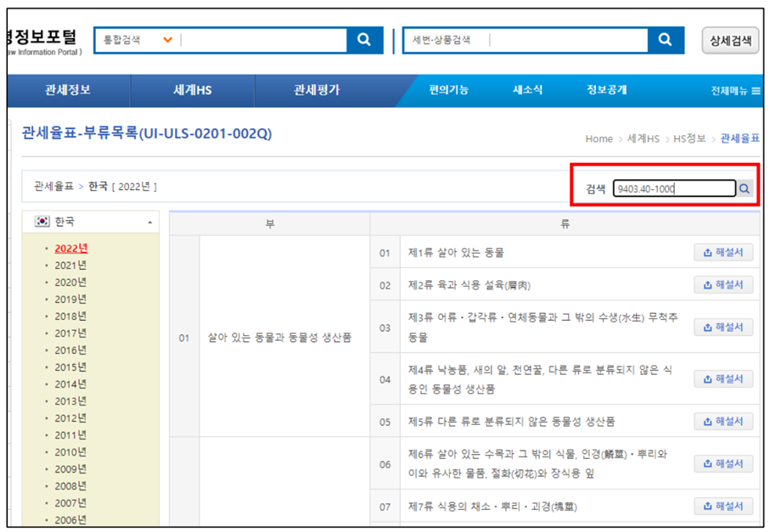Select year 2010년 in the list
770x532 pixels.
pos(70,452)
